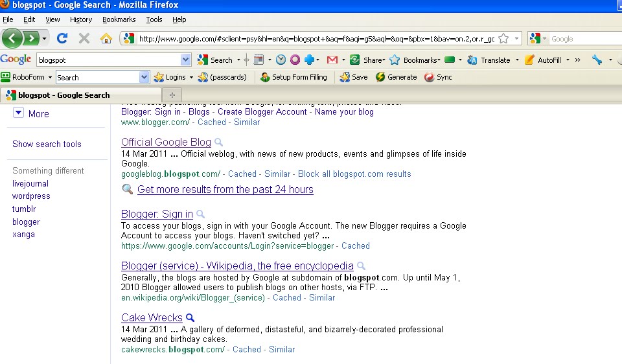Go back with the green Back arrow
The image size is (622, 364).
(x=12, y=38)
